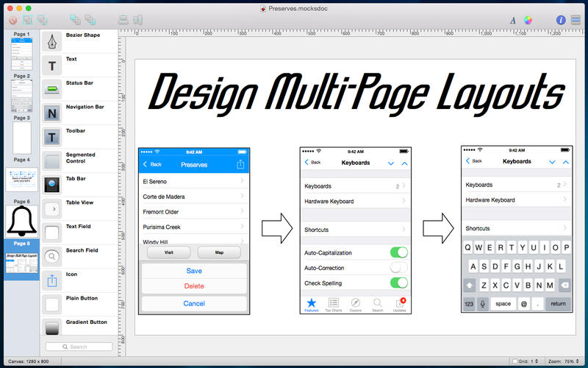Choose the Navigation Bar element
This screenshot has height=368, width=588.
53,113
